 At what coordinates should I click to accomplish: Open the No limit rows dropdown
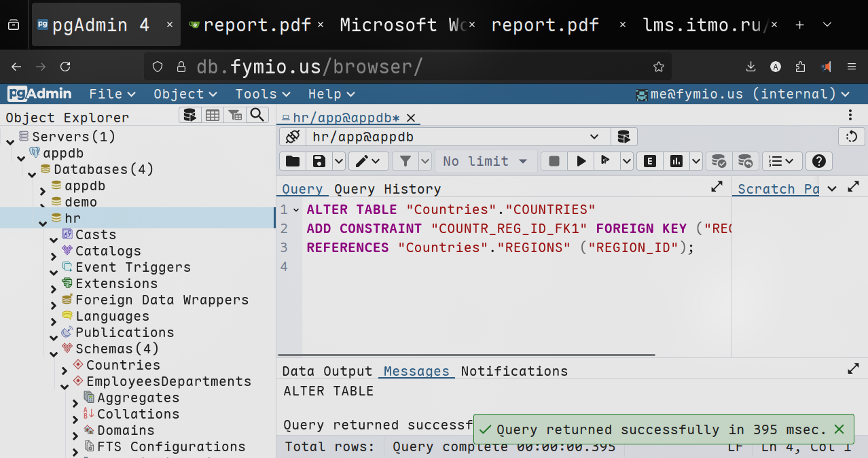click(x=486, y=161)
